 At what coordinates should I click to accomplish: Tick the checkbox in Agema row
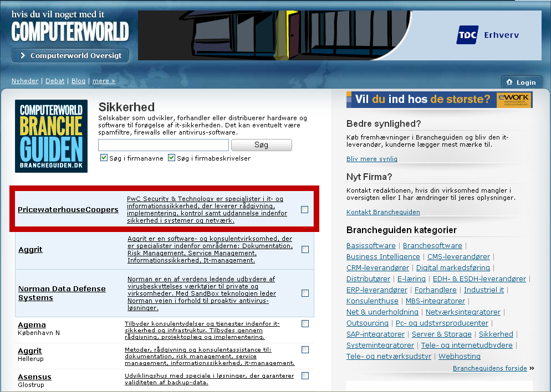305,323
